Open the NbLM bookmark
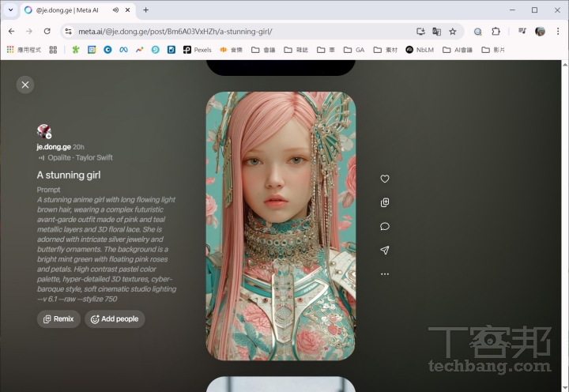The width and height of the screenshot is (569, 392). coord(420,50)
